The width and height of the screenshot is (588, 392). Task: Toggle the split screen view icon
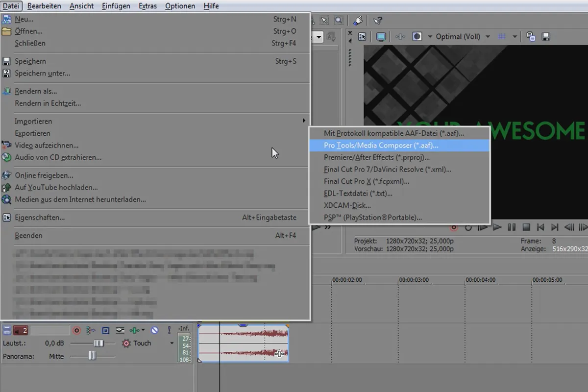pos(417,37)
